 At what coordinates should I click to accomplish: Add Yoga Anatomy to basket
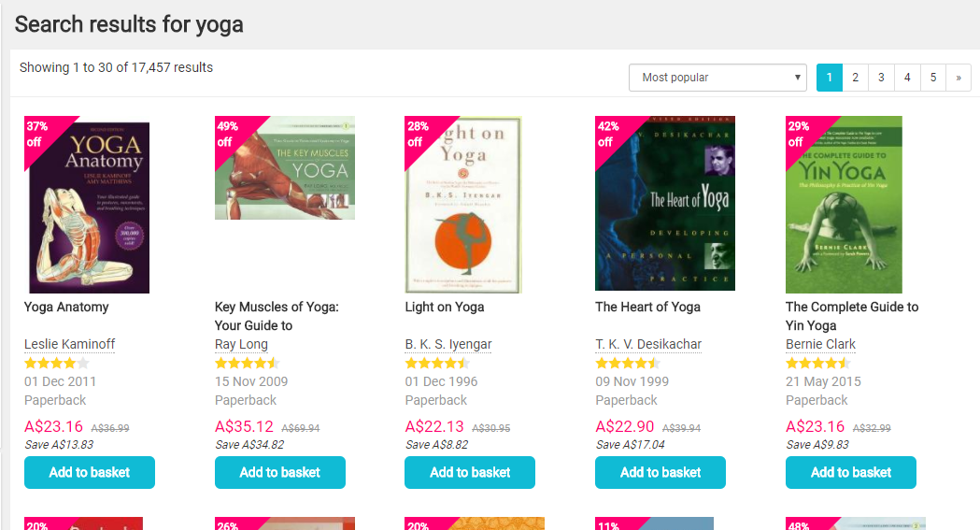[90, 472]
